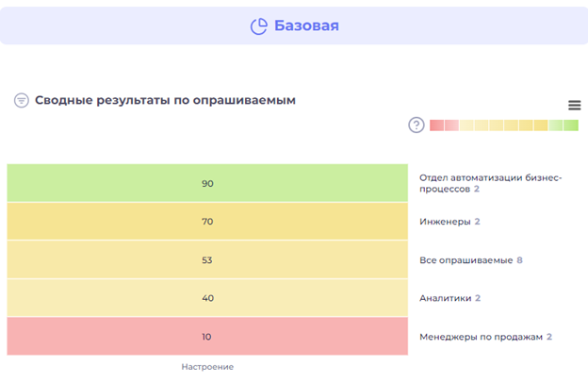Select the Менеджеры по продажам row label

coord(481,337)
